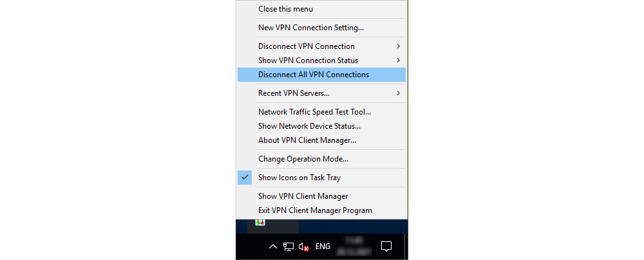Expand the Recent VPN Servers submenu arrow

click(x=399, y=93)
